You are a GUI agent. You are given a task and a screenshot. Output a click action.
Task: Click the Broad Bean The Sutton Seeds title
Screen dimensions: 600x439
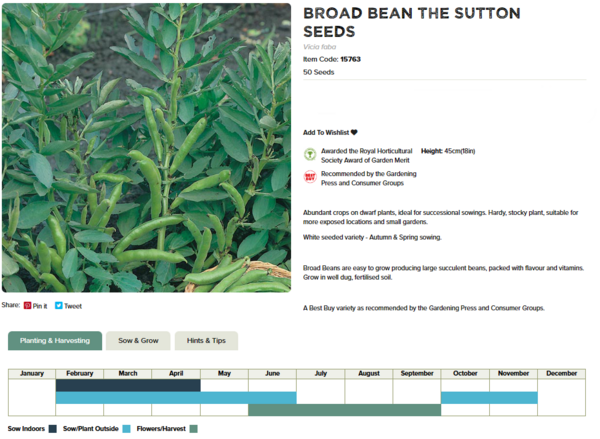coord(411,22)
